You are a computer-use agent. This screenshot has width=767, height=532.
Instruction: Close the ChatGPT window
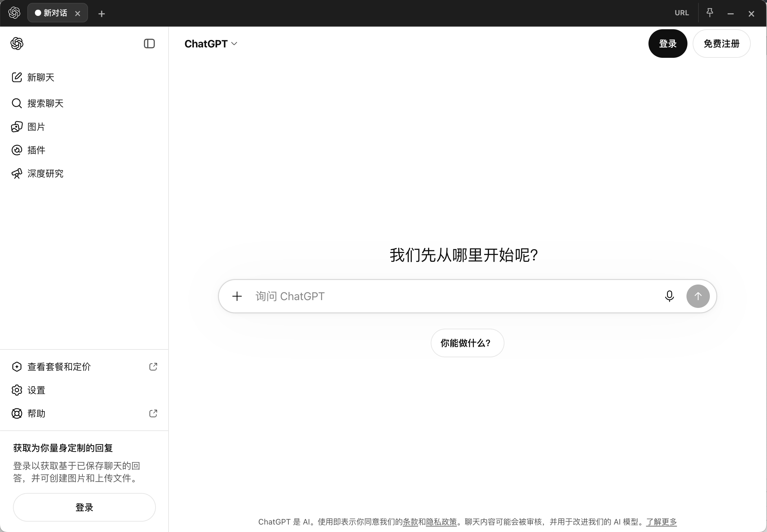click(x=751, y=14)
